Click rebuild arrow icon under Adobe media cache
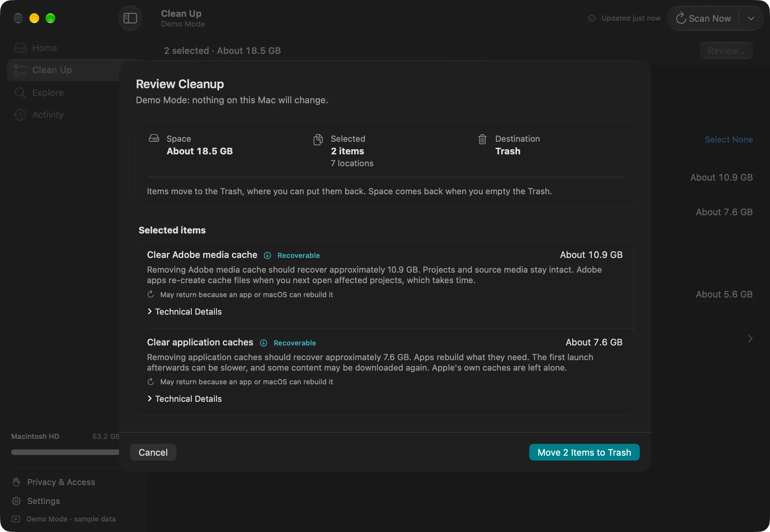The height and width of the screenshot is (532, 770). 151,294
